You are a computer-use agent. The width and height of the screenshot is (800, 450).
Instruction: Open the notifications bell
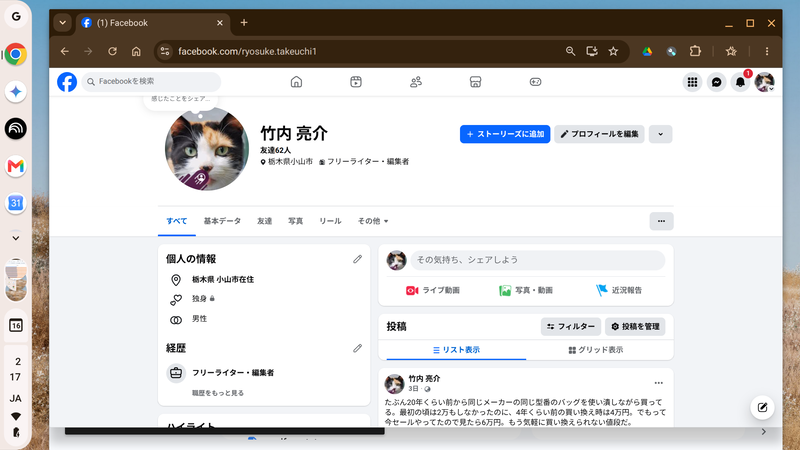740,82
